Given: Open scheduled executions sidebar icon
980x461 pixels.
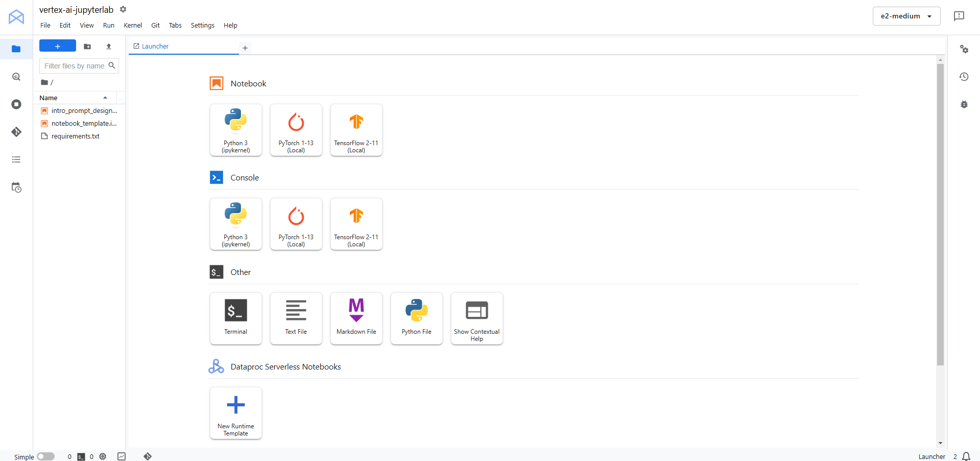Looking at the screenshot, I should [x=16, y=188].
